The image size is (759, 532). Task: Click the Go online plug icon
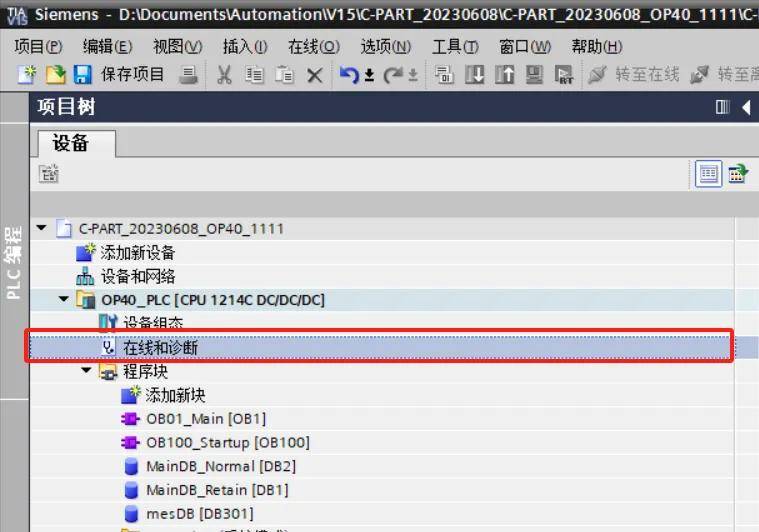(x=597, y=75)
